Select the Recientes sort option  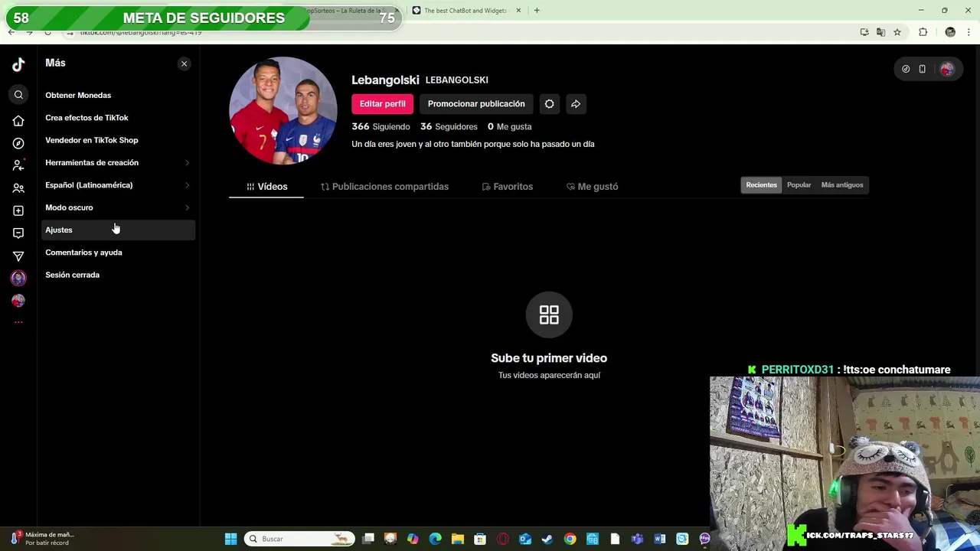click(761, 185)
